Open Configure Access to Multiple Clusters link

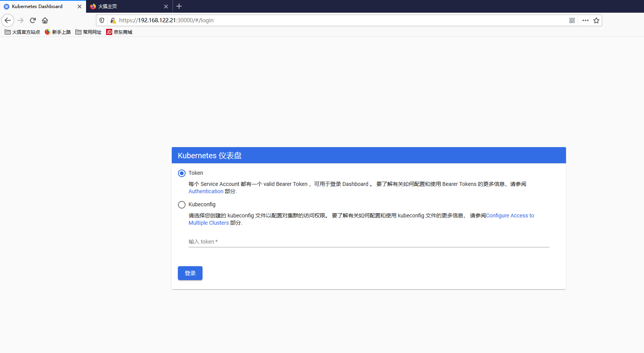coord(510,215)
